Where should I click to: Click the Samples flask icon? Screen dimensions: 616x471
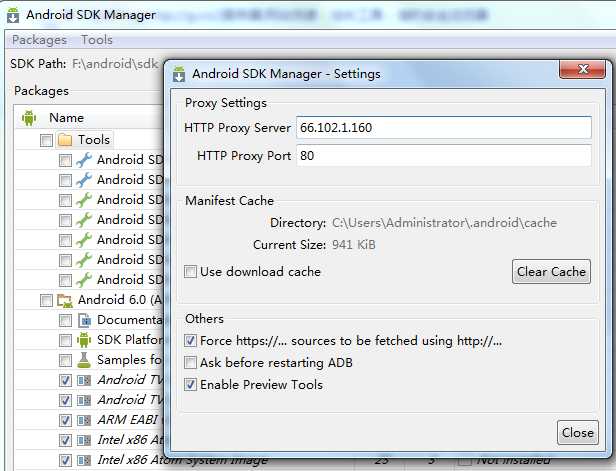tap(84, 360)
